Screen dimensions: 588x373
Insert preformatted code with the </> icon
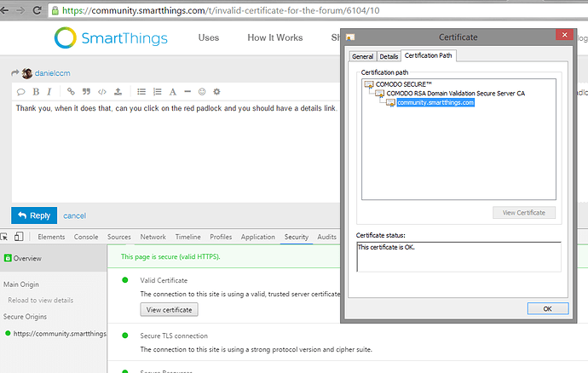tap(102, 91)
